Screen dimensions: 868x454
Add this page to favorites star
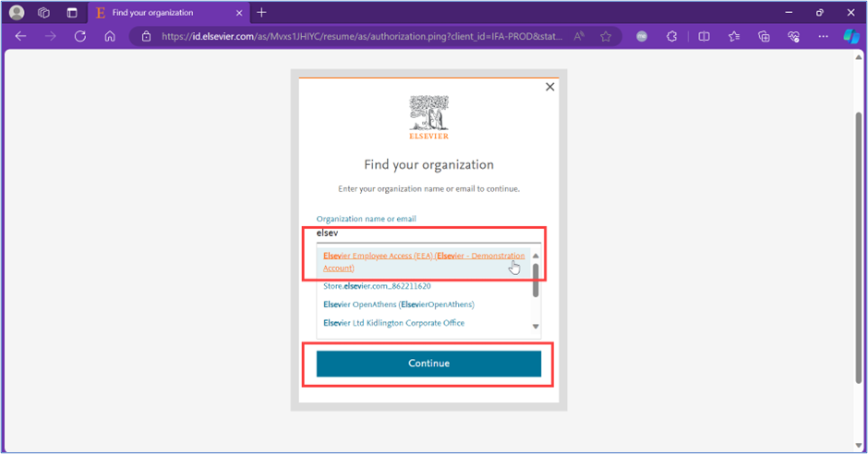point(606,37)
